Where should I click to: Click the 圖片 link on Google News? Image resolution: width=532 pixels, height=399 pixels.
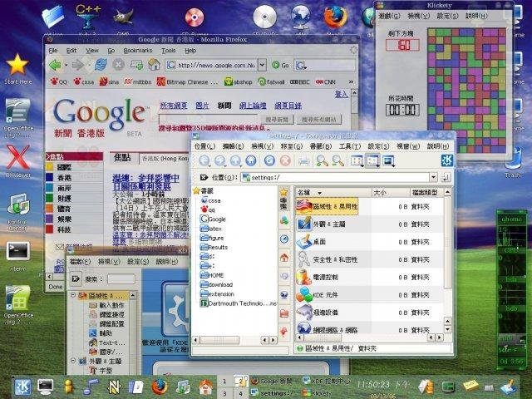202,106
